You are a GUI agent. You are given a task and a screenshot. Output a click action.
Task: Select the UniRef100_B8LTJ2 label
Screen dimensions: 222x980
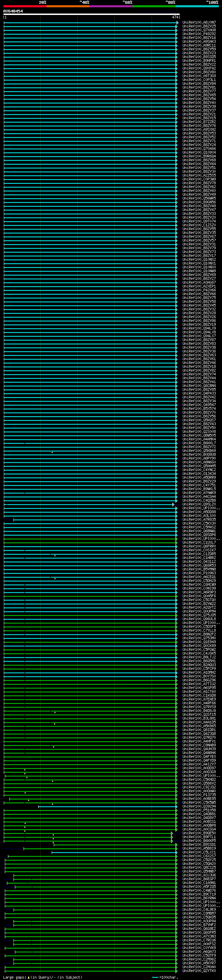pyautogui.click(x=199, y=657)
